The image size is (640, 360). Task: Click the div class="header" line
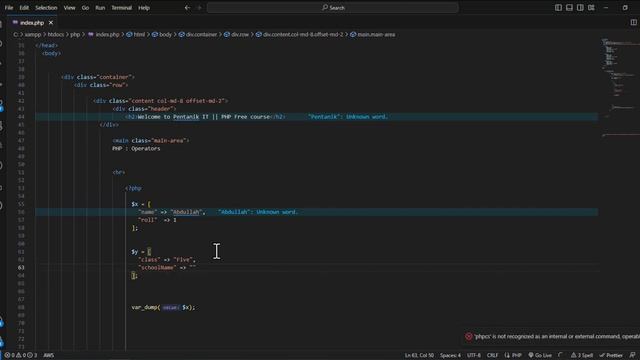tap(144, 109)
